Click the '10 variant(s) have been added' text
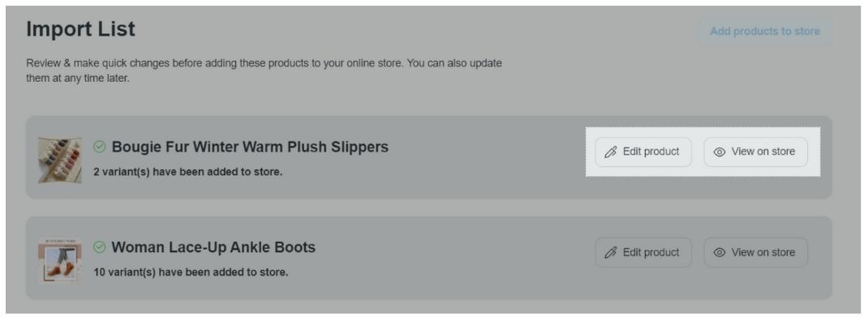Screen dimensions: 868x317 (191, 272)
